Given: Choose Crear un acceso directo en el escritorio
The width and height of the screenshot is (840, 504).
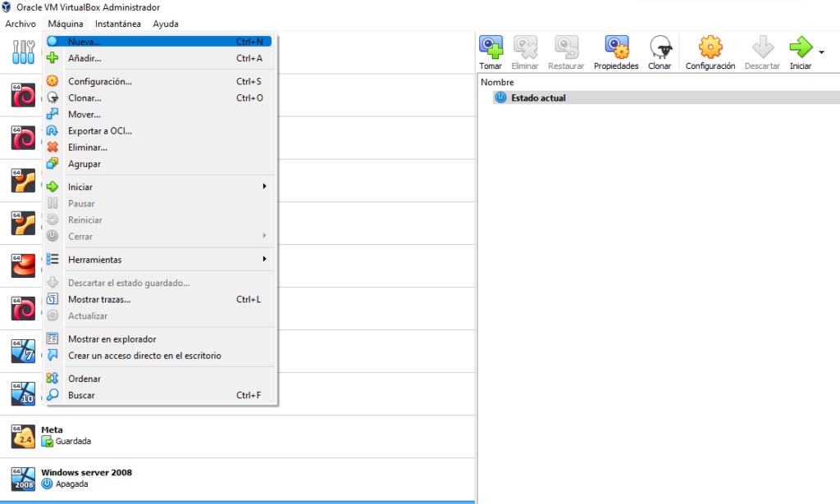Looking at the screenshot, I should pyautogui.click(x=158, y=356).
